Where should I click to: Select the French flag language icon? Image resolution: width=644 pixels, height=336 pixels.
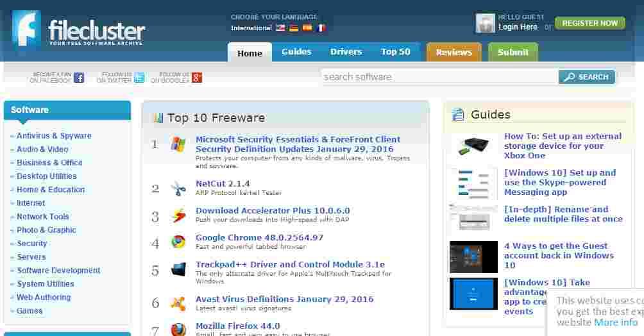[x=321, y=28]
